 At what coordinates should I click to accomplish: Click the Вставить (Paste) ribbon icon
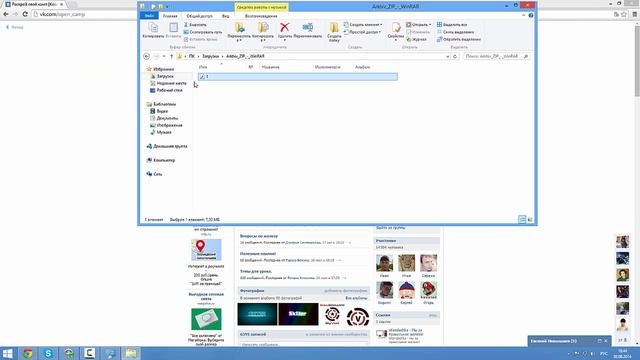click(173, 30)
